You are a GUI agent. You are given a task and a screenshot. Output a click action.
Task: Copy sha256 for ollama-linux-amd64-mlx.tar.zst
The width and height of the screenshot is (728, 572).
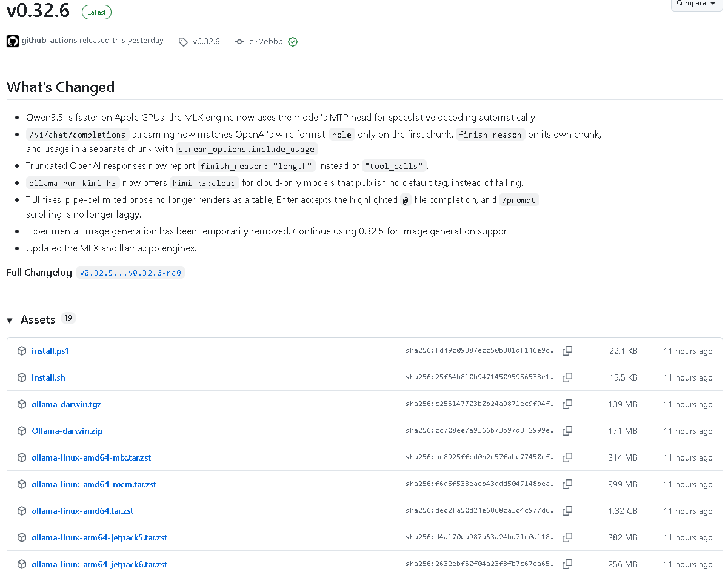click(x=567, y=457)
